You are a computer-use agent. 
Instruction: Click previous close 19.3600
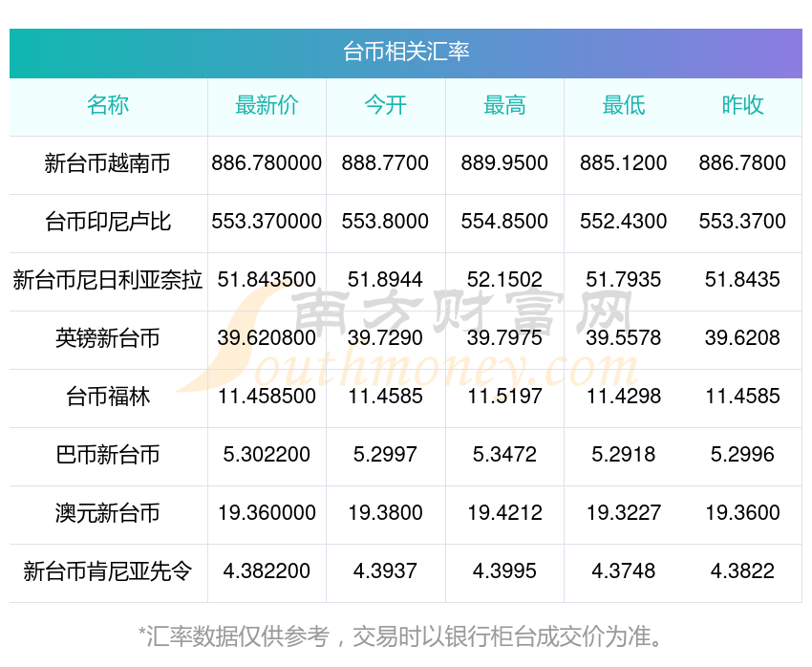point(742,513)
